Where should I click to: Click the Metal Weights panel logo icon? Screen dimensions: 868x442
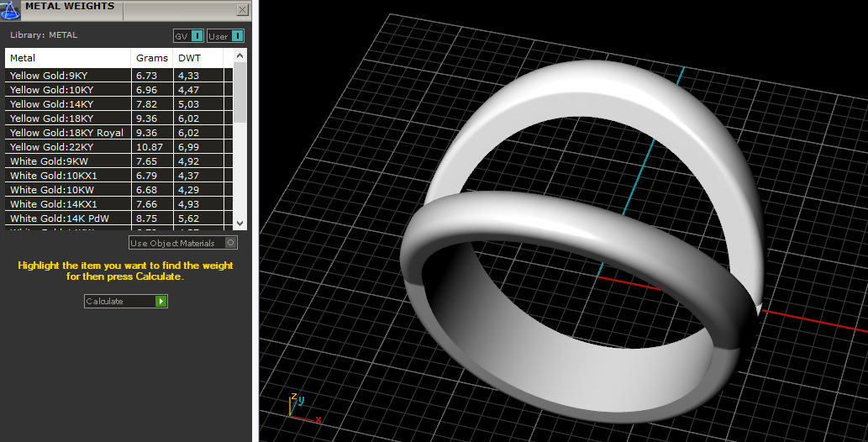tap(9, 9)
